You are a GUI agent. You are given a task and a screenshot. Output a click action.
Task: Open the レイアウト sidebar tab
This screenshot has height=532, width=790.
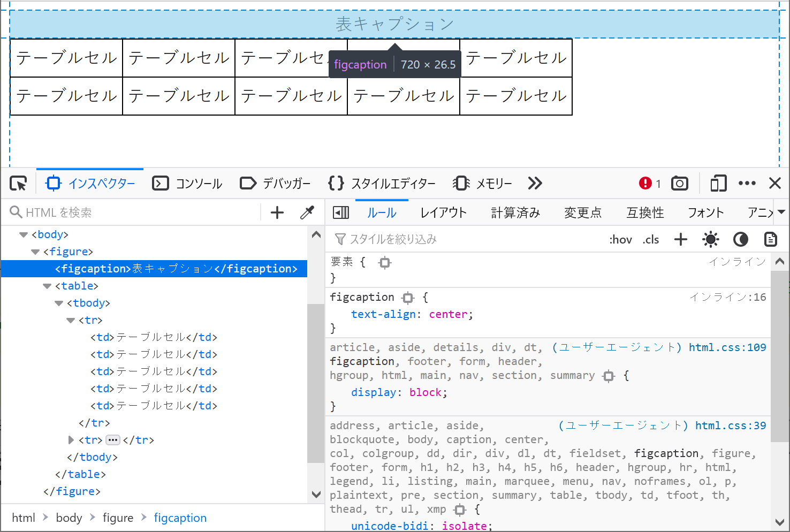point(443,212)
